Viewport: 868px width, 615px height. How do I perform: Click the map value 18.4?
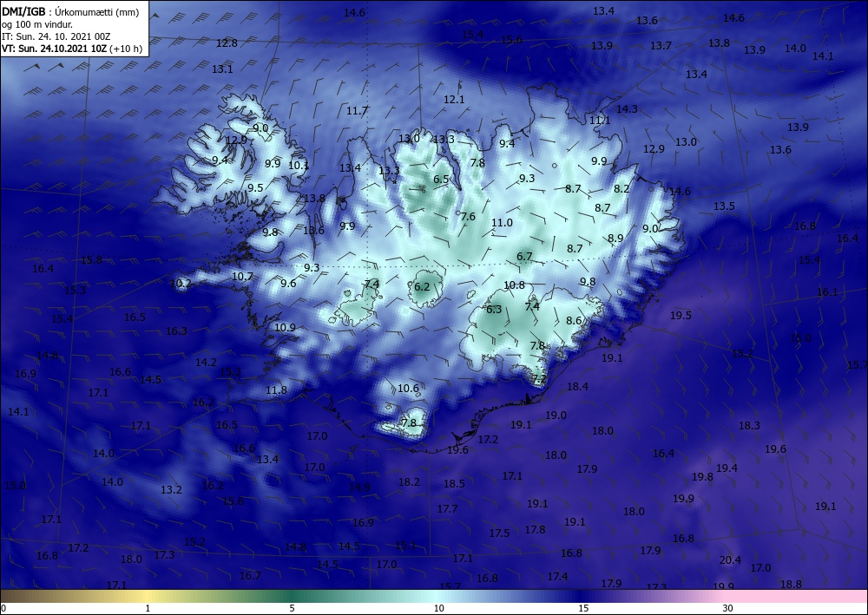(x=577, y=386)
